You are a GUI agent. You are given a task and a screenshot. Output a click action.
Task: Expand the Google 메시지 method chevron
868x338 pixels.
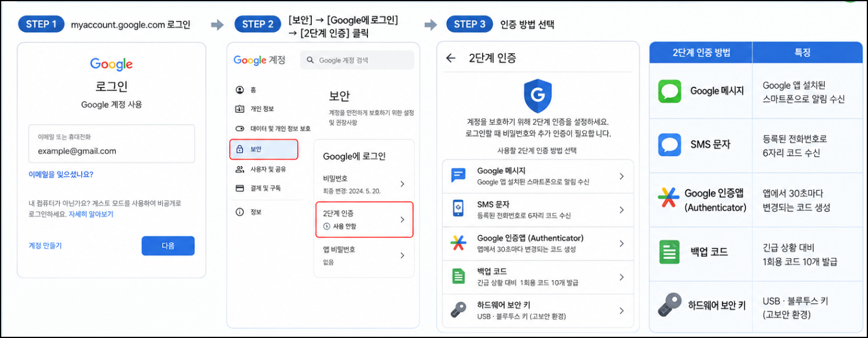coord(621,176)
